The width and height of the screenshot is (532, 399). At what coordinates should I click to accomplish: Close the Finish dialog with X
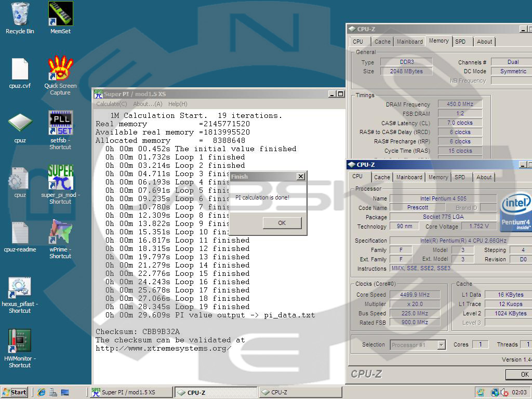pyautogui.click(x=301, y=177)
